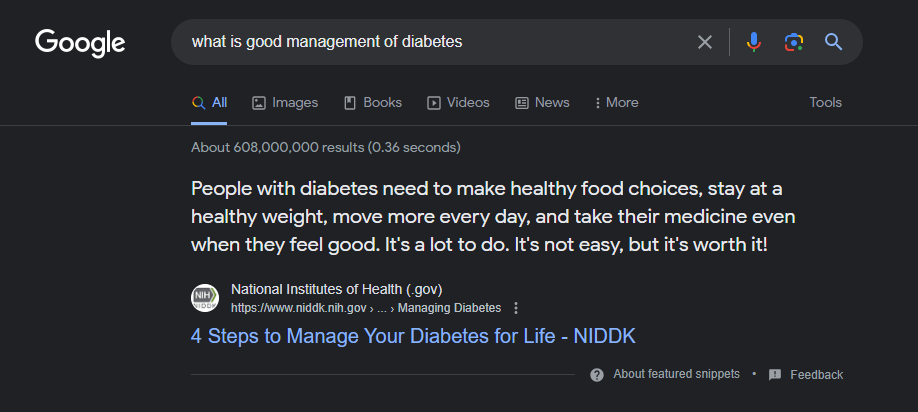Click the magnifying glass search button
918x412 pixels.
[833, 42]
